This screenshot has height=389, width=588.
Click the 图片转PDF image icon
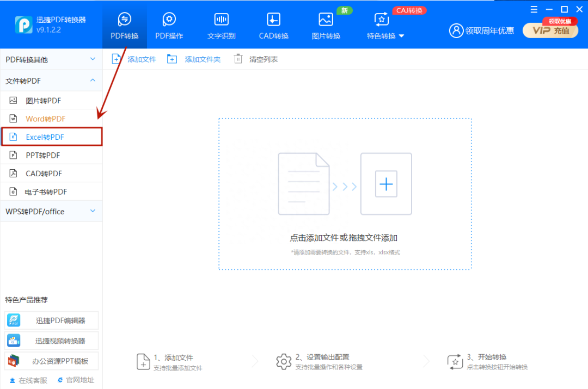point(13,101)
